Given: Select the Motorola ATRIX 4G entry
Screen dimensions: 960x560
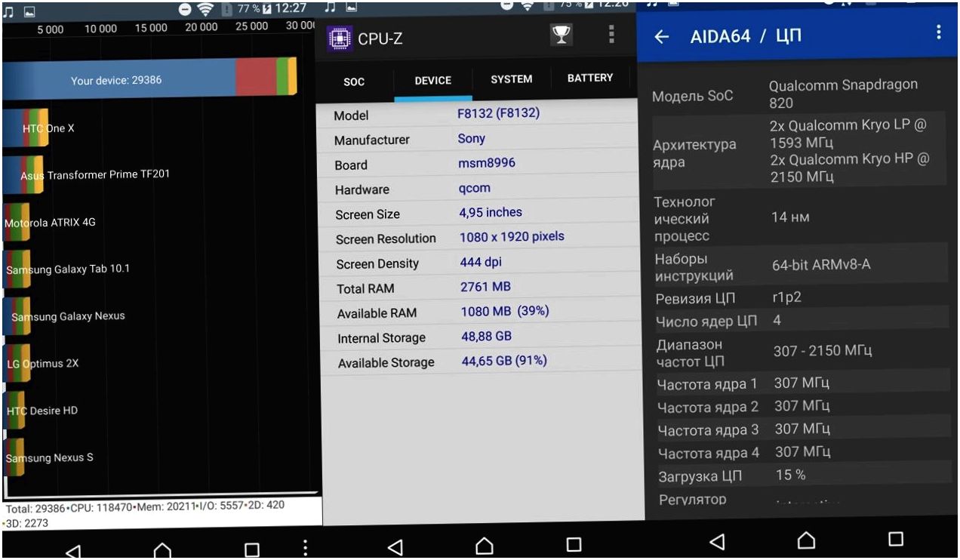Looking at the screenshot, I should tap(50, 223).
